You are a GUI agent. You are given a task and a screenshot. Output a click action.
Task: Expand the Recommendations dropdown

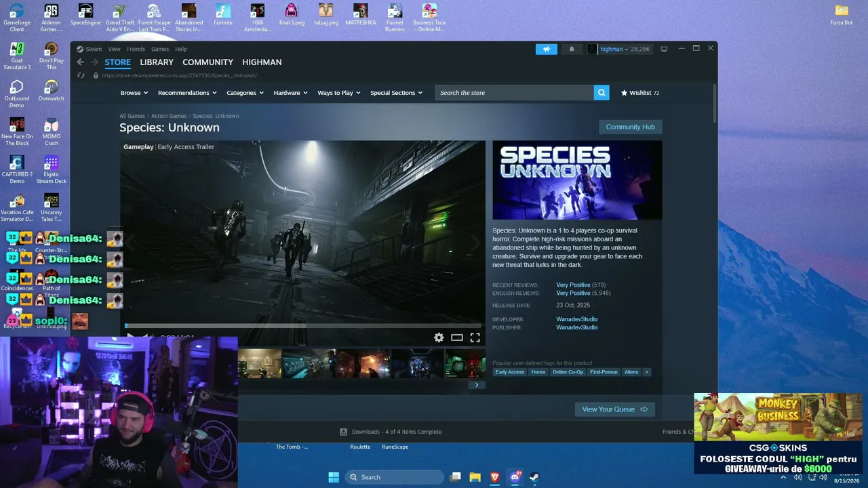click(x=186, y=93)
